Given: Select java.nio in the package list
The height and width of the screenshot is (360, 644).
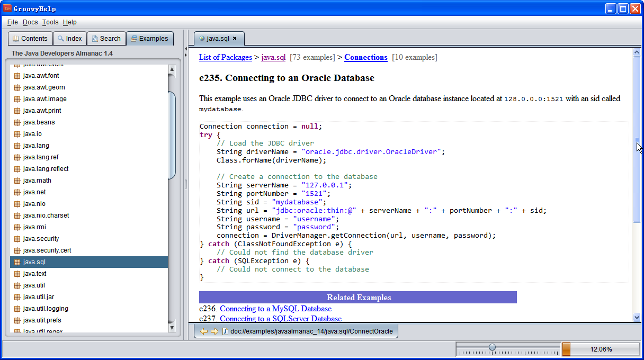Looking at the screenshot, I should 89,204.
